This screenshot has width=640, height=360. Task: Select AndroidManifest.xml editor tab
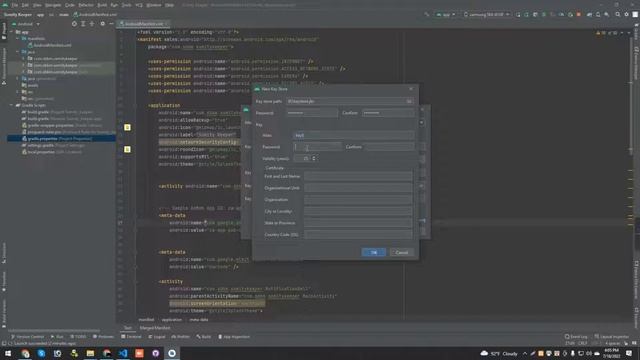pyautogui.click(x=143, y=24)
